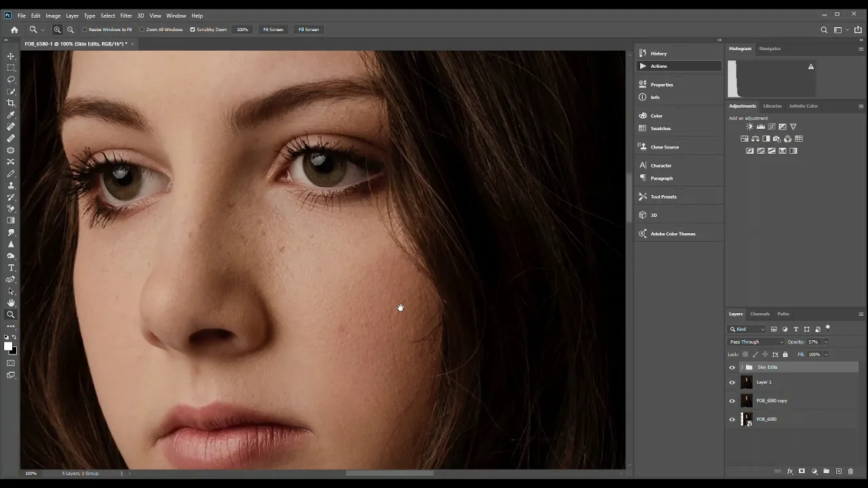Disable Scrubby Zoom checkbox
The width and height of the screenshot is (868, 488).
(193, 30)
